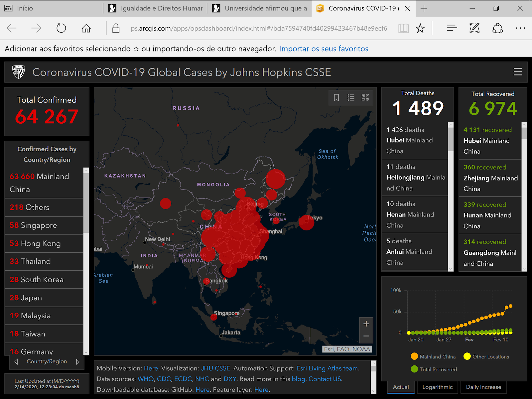Open the Feature layer Here link

(261, 390)
